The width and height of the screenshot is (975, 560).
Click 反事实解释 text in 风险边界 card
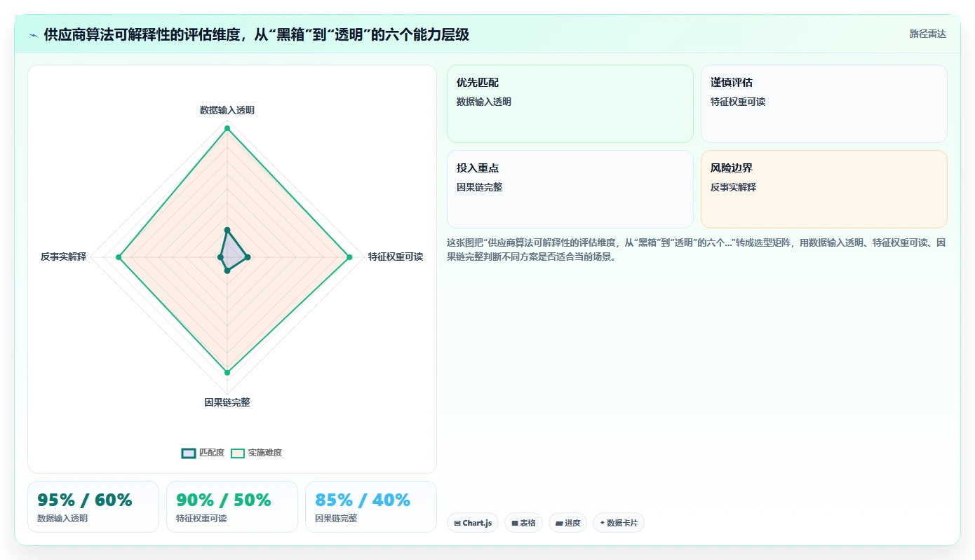[734, 187]
